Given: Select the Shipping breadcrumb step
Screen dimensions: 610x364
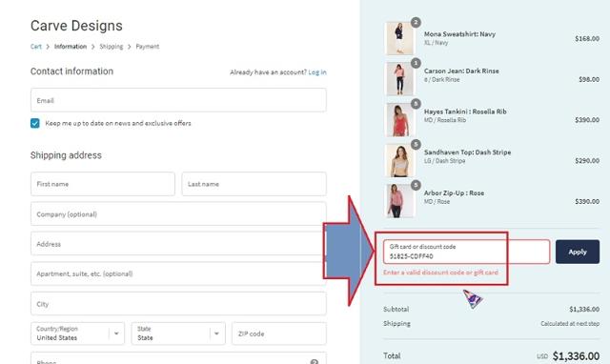Looking at the screenshot, I should point(112,47).
